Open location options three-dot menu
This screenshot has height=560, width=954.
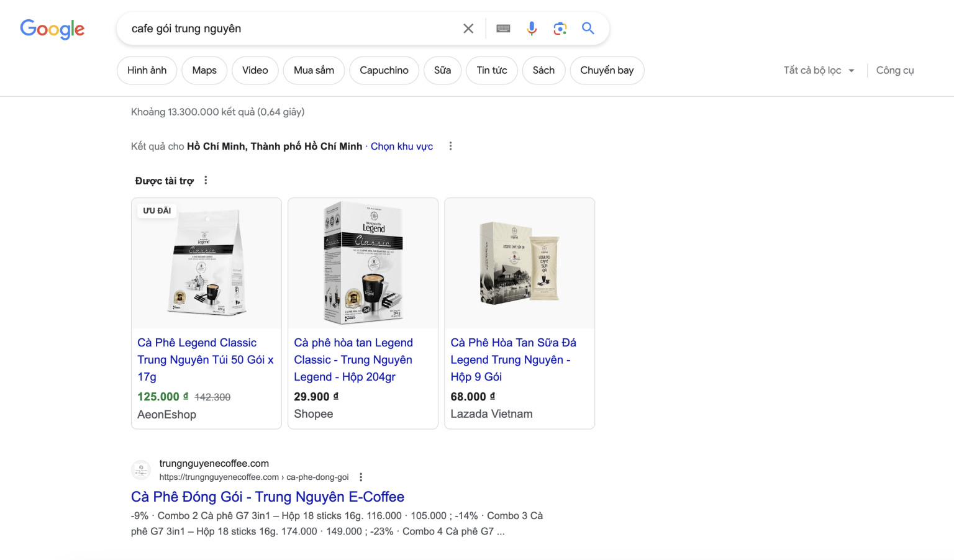tap(450, 147)
